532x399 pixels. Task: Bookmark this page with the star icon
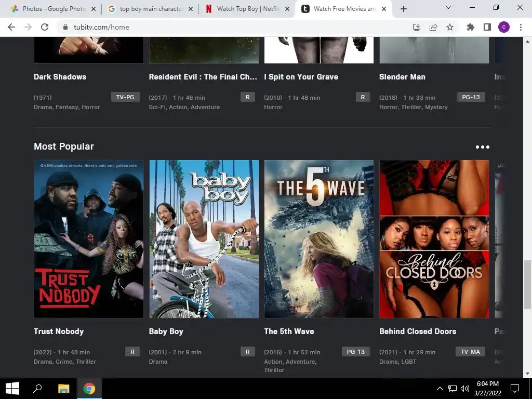coord(450,27)
